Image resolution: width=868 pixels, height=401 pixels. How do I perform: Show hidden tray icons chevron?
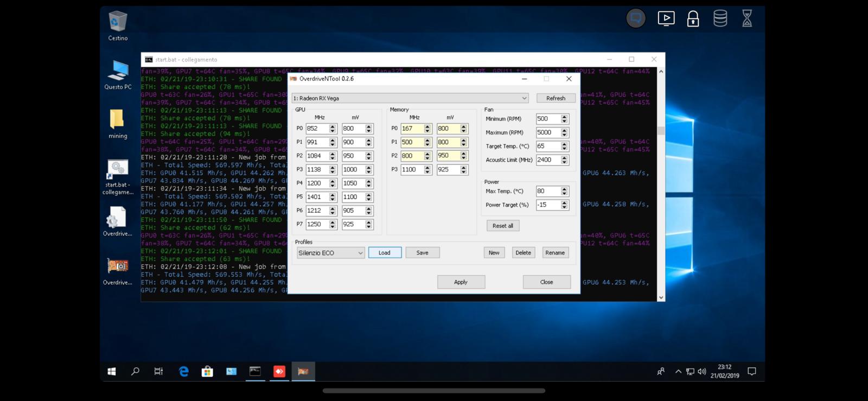pos(678,372)
